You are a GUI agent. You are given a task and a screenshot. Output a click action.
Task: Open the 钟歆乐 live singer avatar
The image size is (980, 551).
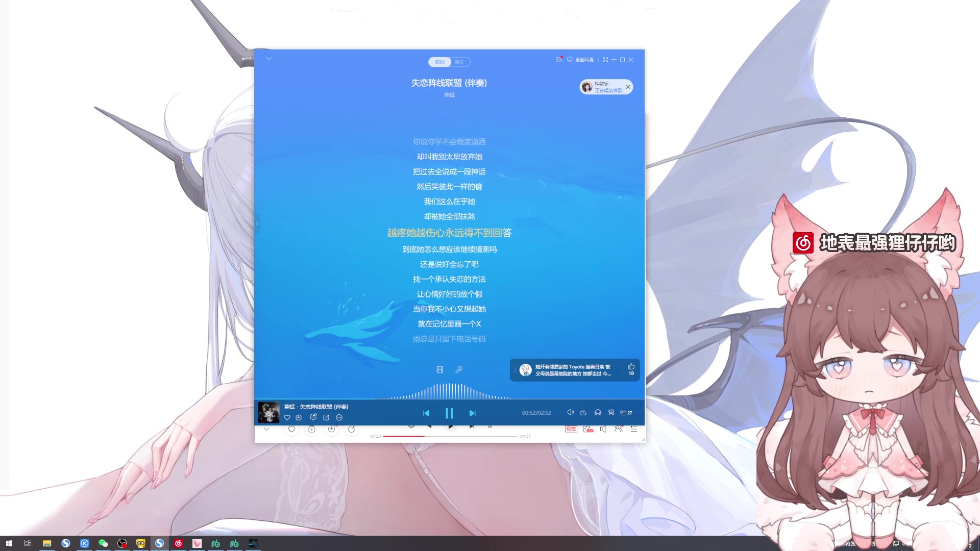[587, 87]
